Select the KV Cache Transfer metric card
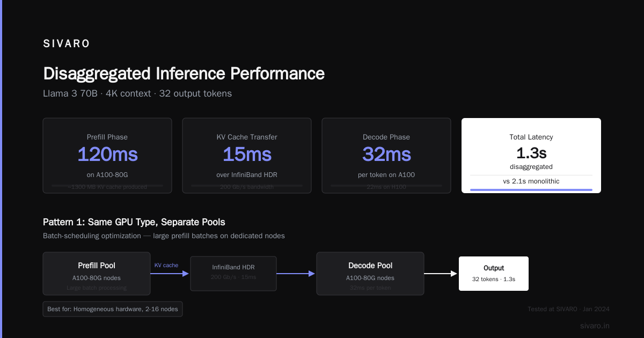The height and width of the screenshot is (338, 644). point(247,156)
